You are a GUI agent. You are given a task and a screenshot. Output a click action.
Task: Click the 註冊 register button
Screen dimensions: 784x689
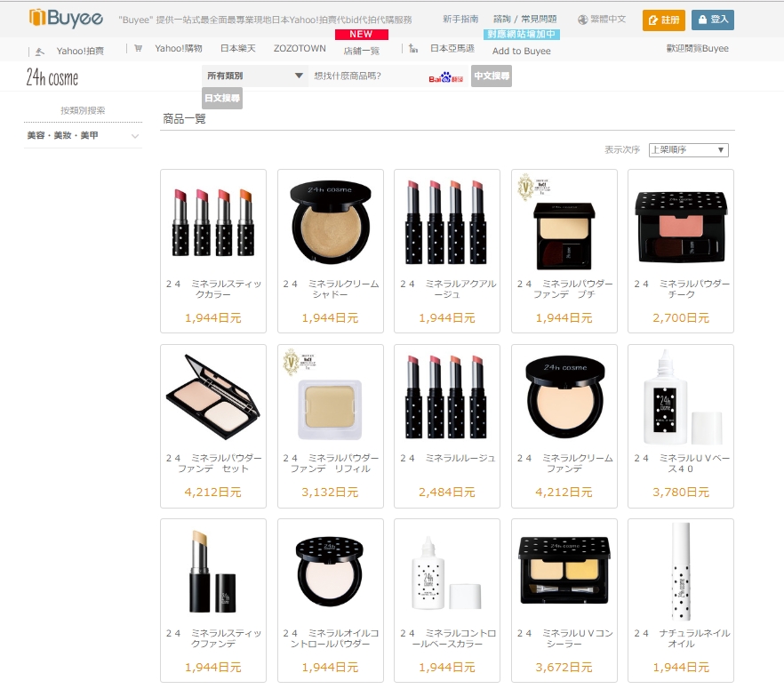[x=664, y=20]
